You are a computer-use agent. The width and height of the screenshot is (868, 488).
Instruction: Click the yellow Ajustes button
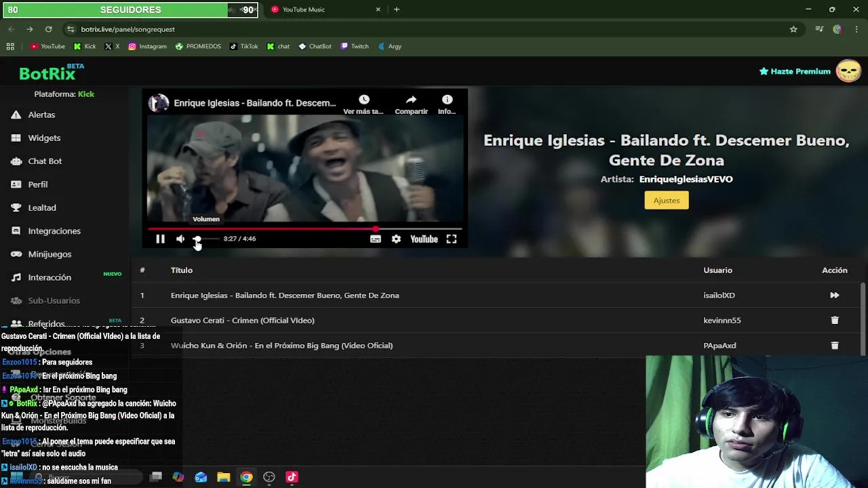tap(667, 200)
